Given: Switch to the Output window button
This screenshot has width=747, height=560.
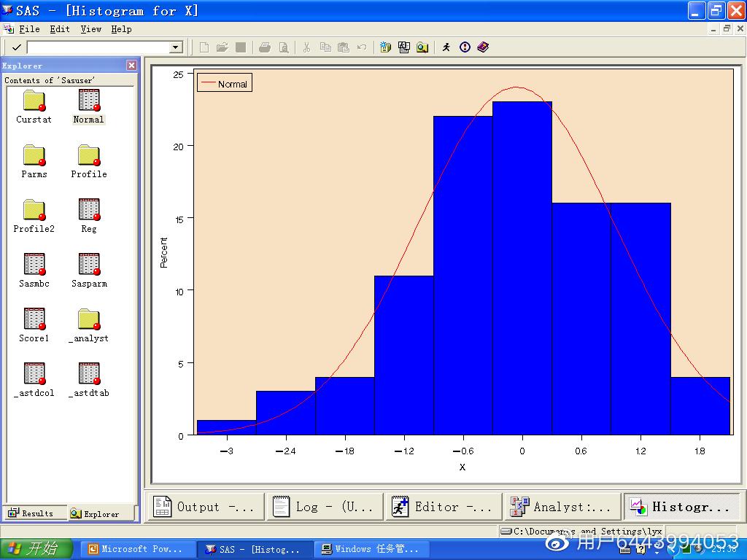Looking at the screenshot, I should tap(204, 507).
